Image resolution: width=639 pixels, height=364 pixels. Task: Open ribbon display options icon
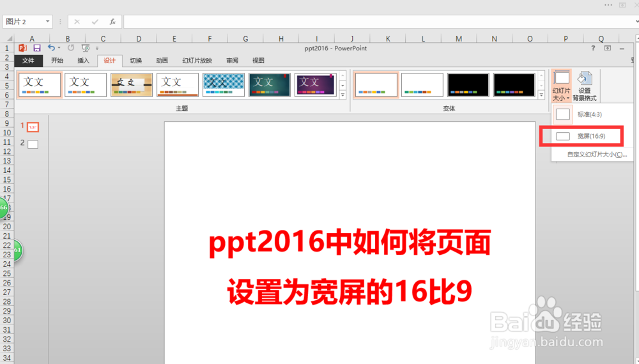click(608, 48)
